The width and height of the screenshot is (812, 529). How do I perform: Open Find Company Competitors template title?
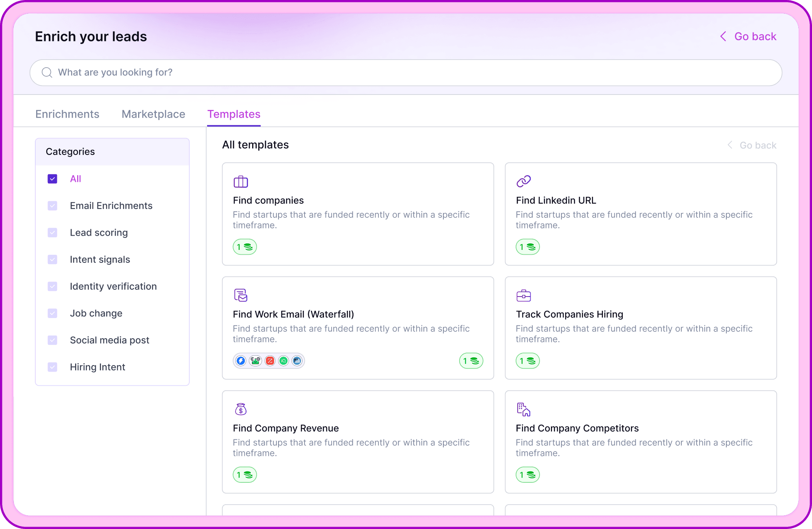pos(577,428)
